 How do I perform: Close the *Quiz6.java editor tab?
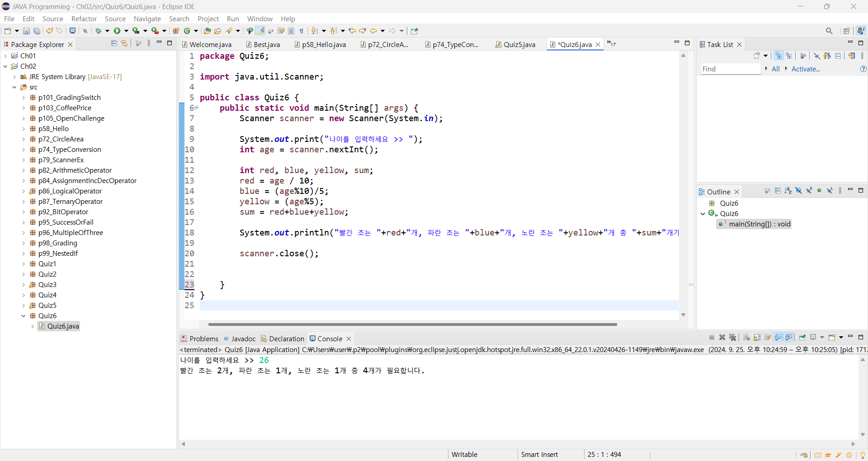pos(598,44)
